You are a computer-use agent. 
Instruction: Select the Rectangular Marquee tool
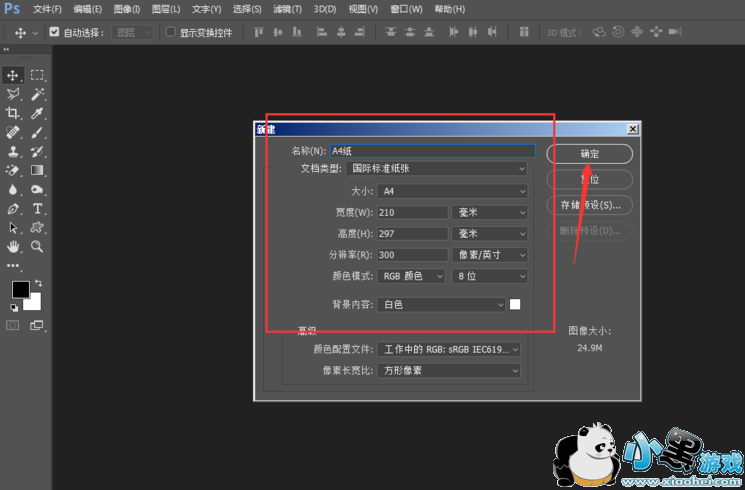[x=37, y=75]
